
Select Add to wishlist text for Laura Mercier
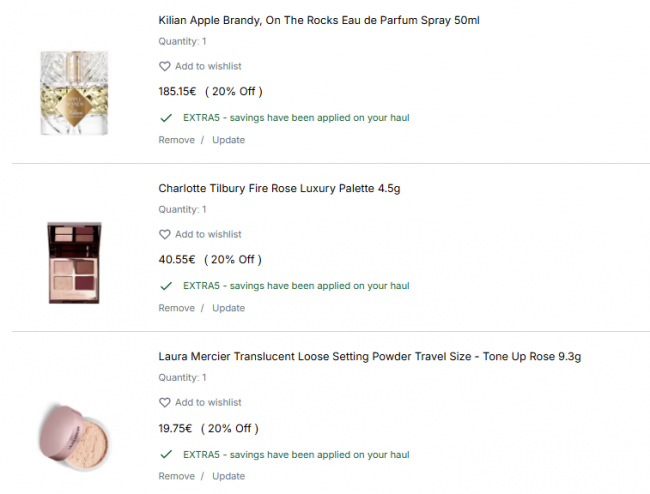pyautogui.click(x=208, y=402)
